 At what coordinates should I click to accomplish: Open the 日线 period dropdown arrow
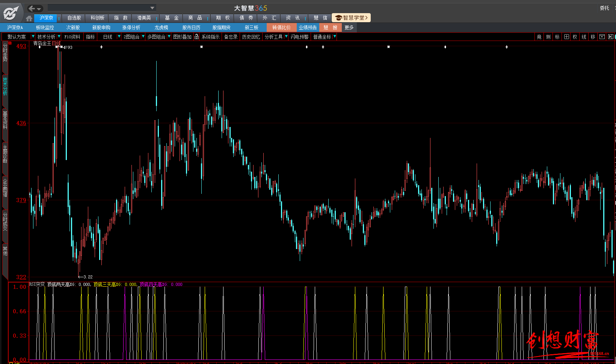[119, 36]
